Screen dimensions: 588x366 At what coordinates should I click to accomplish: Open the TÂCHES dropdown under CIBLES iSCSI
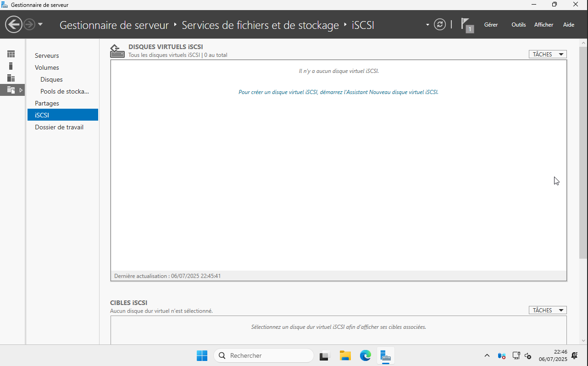click(x=547, y=310)
